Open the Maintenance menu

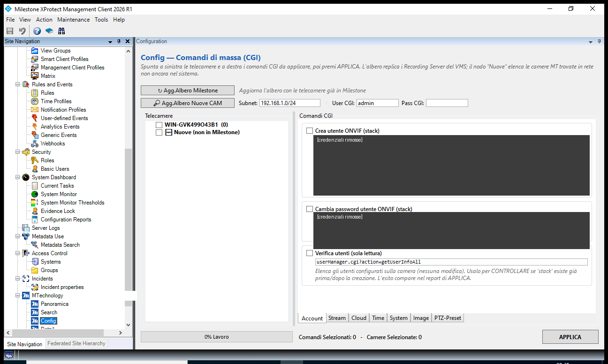73,20
